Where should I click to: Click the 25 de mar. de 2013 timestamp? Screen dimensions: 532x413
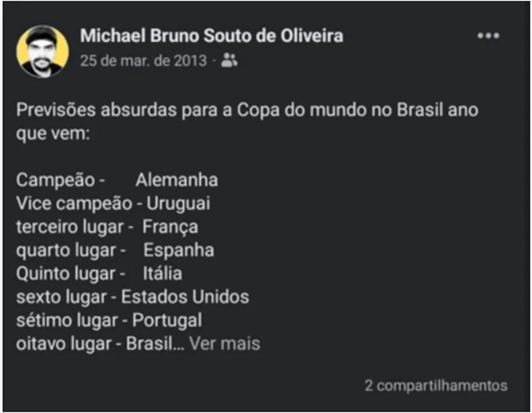(x=143, y=61)
